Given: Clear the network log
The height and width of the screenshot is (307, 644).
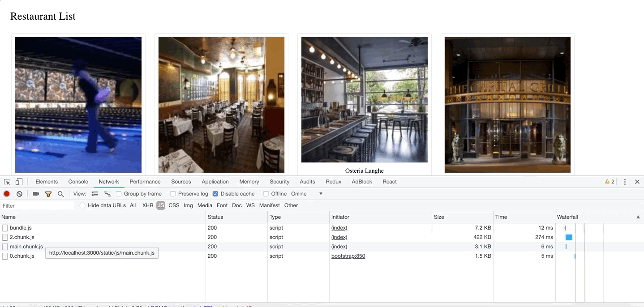Looking at the screenshot, I should click(19, 194).
